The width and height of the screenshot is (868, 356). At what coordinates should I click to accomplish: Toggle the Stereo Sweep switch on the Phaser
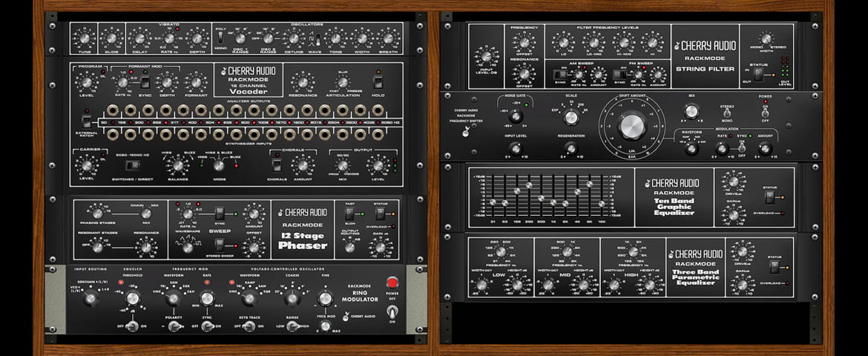pyautogui.click(x=220, y=245)
